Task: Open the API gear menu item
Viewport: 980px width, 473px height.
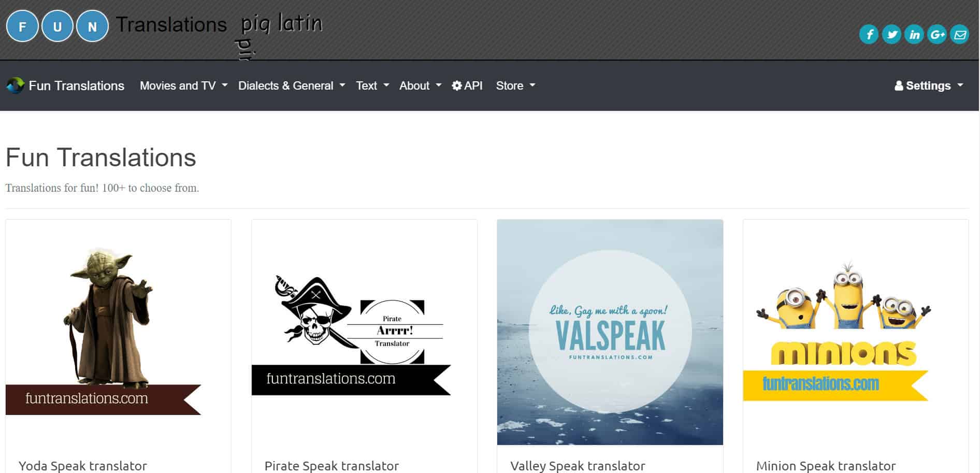Action: coord(467,85)
